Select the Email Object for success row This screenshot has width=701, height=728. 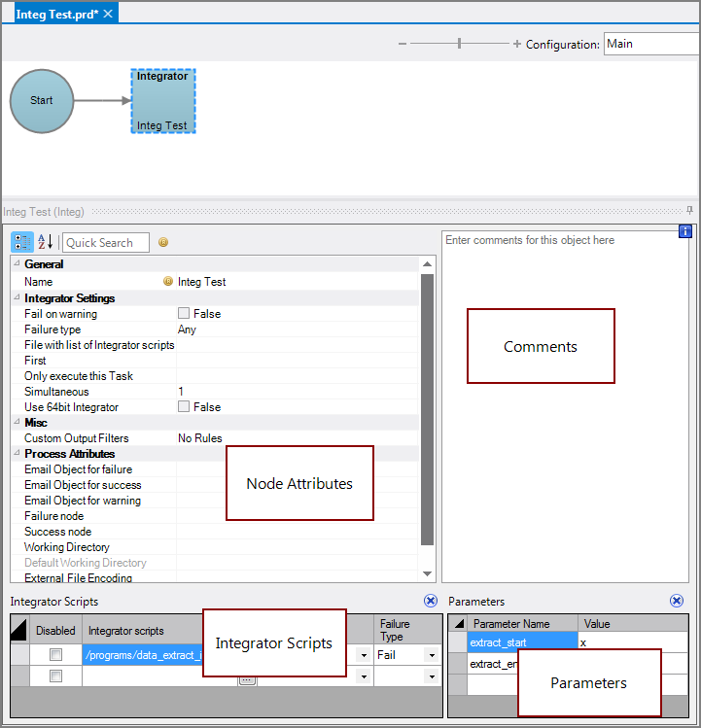pyautogui.click(x=215, y=485)
